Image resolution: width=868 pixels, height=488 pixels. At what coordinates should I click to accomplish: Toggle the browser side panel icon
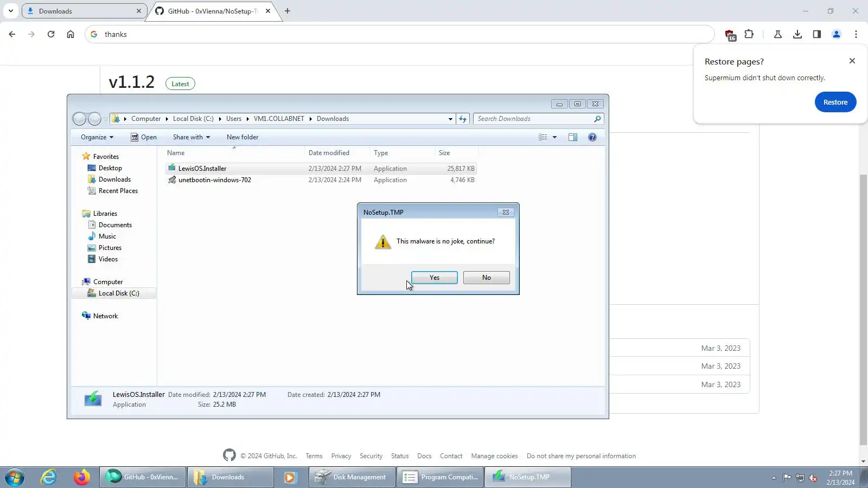[816, 34]
